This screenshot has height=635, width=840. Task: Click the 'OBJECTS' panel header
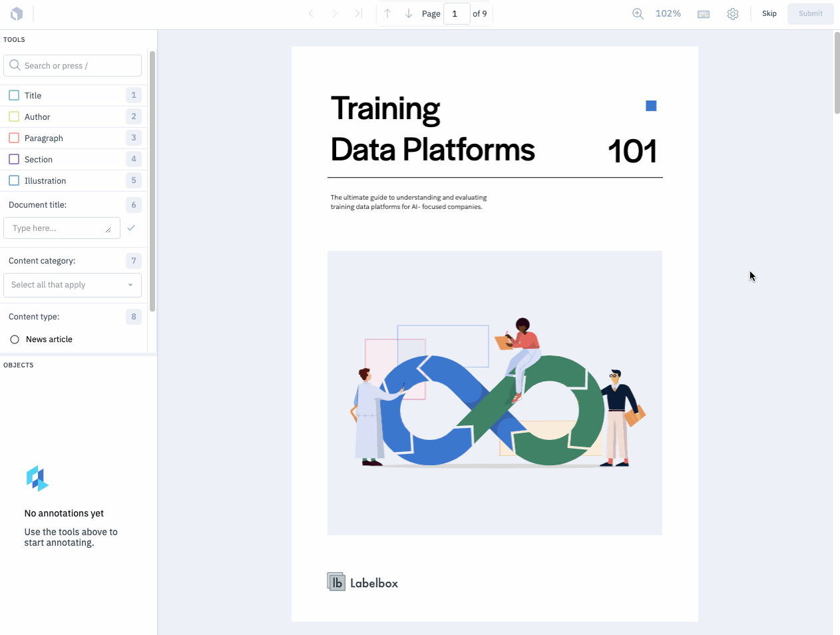(x=19, y=365)
